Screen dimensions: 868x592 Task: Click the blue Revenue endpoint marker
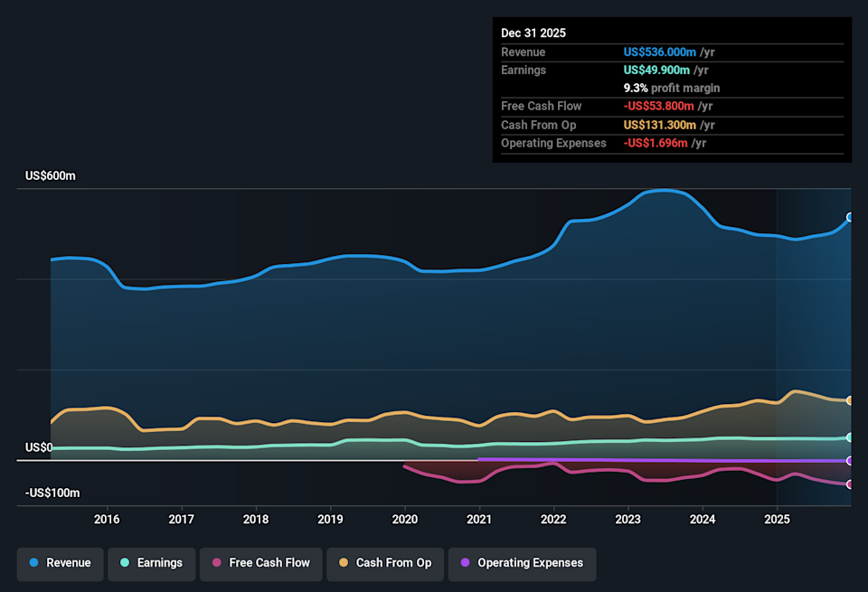pos(850,217)
